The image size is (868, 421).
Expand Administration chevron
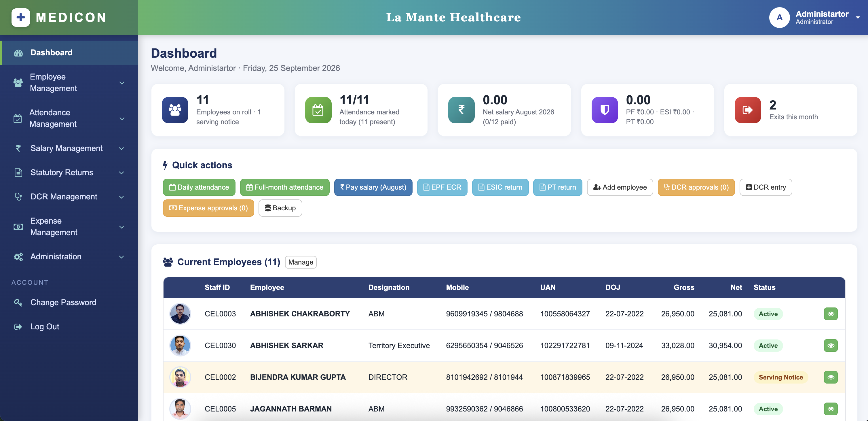point(122,257)
